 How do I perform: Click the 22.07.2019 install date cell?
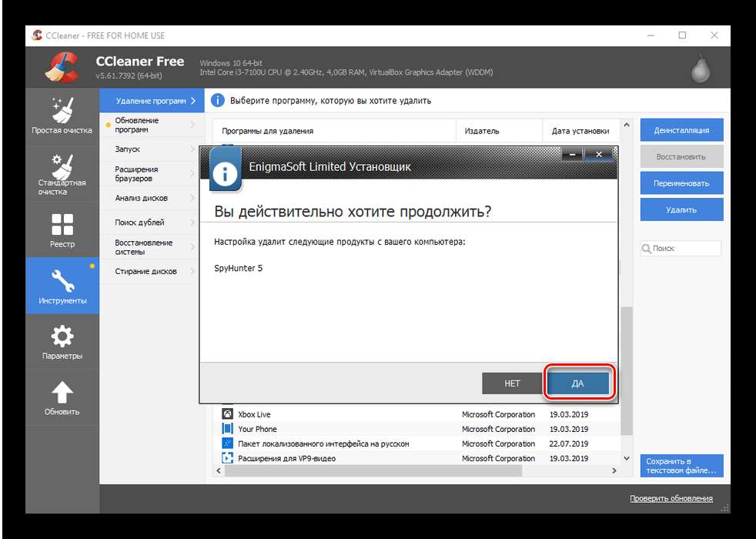click(569, 444)
